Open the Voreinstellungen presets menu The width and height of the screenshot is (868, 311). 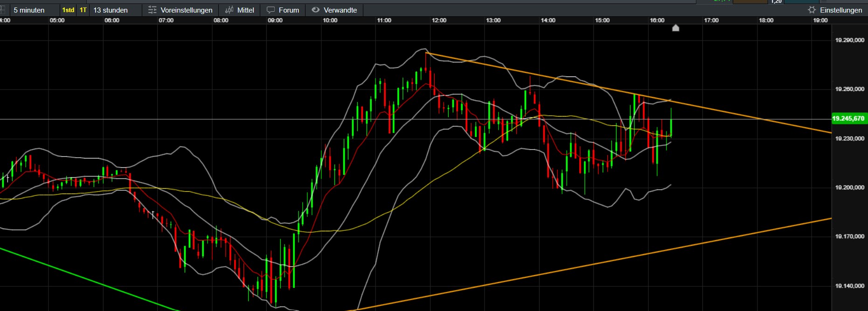180,10
